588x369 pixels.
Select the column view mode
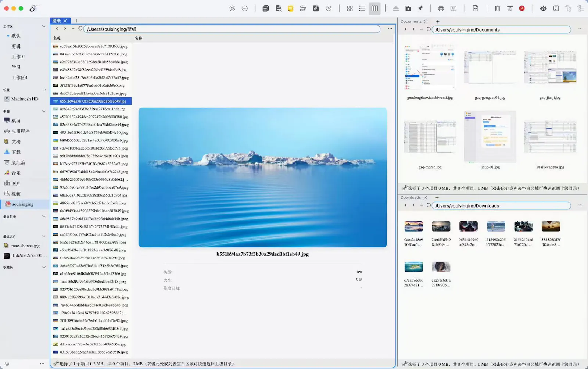coord(374,8)
